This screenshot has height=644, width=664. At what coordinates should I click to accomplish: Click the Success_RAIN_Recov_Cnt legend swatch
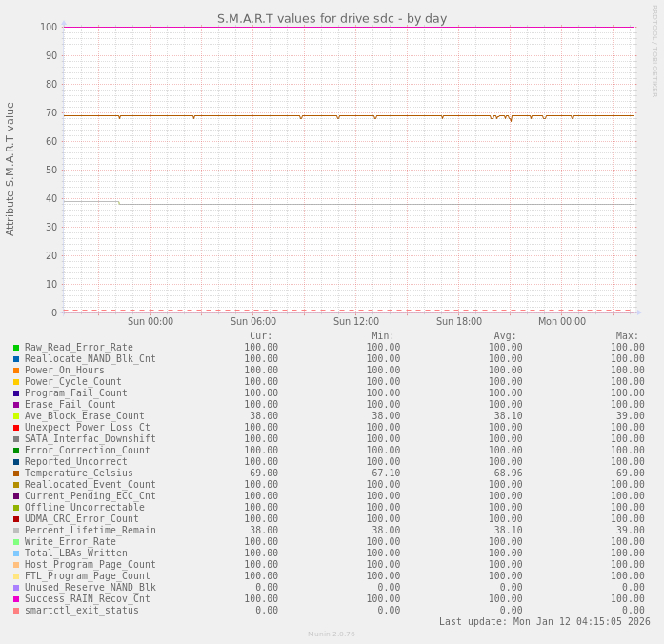[x=16, y=599]
